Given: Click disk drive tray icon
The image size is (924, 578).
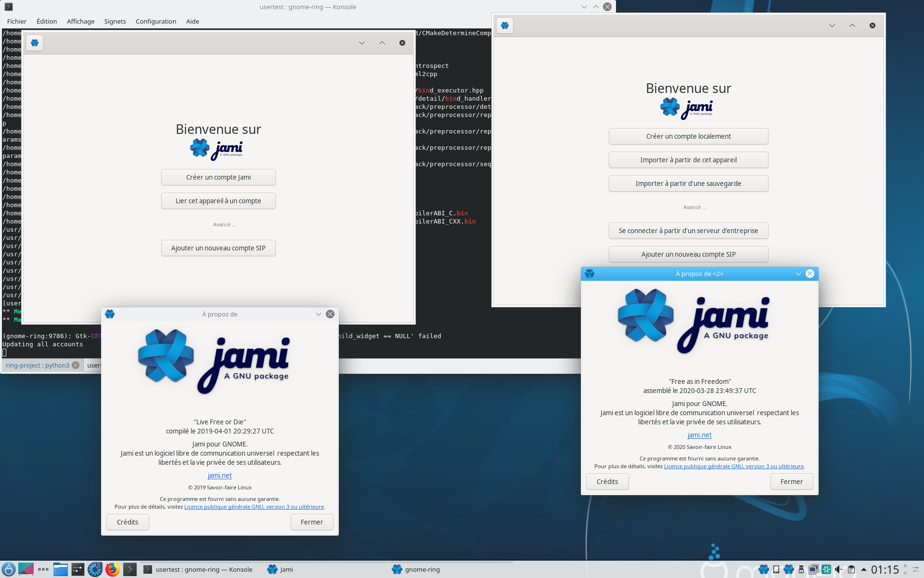Looking at the screenshot, I should pyautogui.click(x=776, y=569).
